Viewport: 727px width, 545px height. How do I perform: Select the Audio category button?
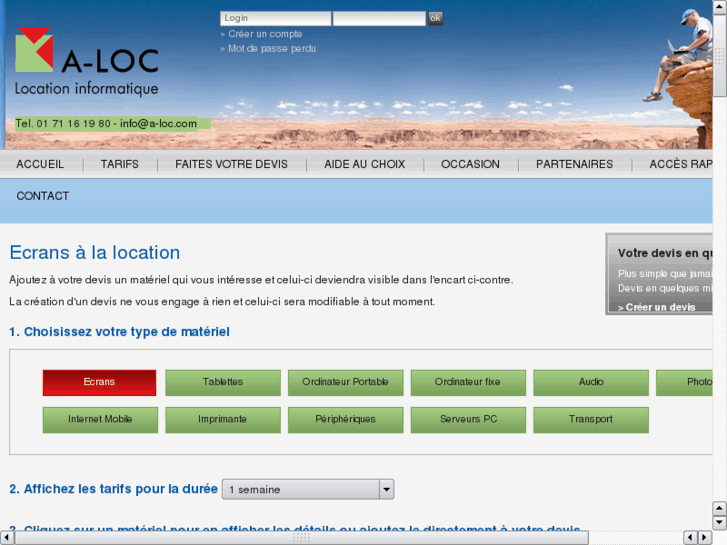pos(591,383)
